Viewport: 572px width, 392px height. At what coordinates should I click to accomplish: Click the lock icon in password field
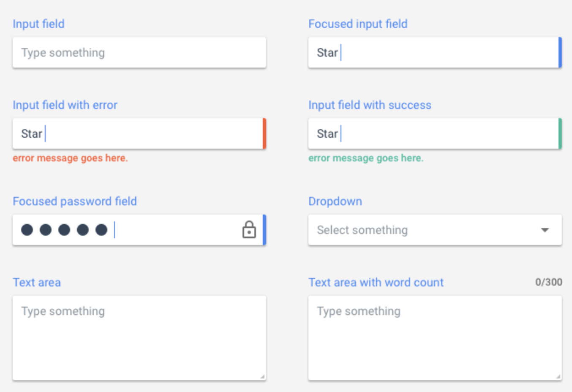[249, 230]
